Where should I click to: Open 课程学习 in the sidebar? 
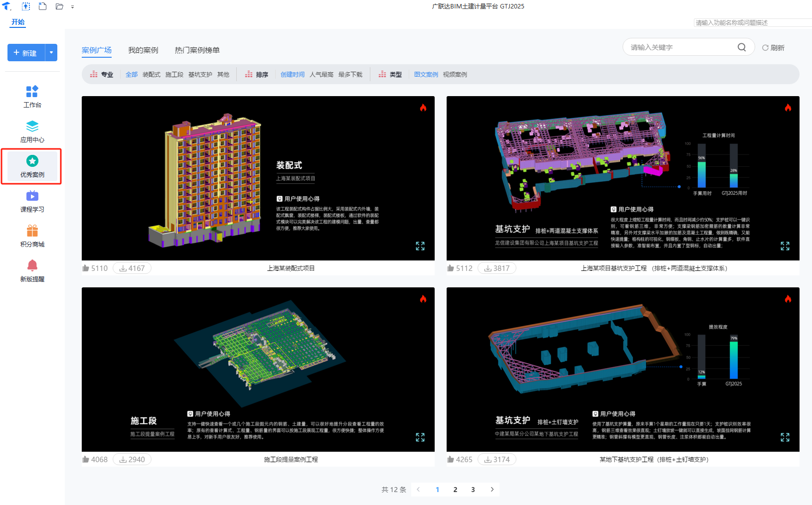click(x=32, y=201)
